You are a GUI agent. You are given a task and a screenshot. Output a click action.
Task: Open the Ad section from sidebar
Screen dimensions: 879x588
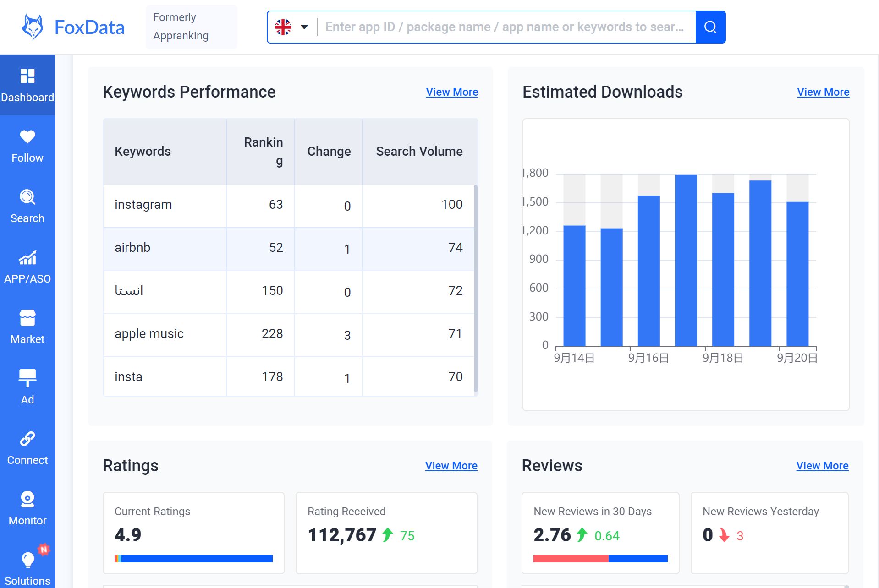click(27, 387)
